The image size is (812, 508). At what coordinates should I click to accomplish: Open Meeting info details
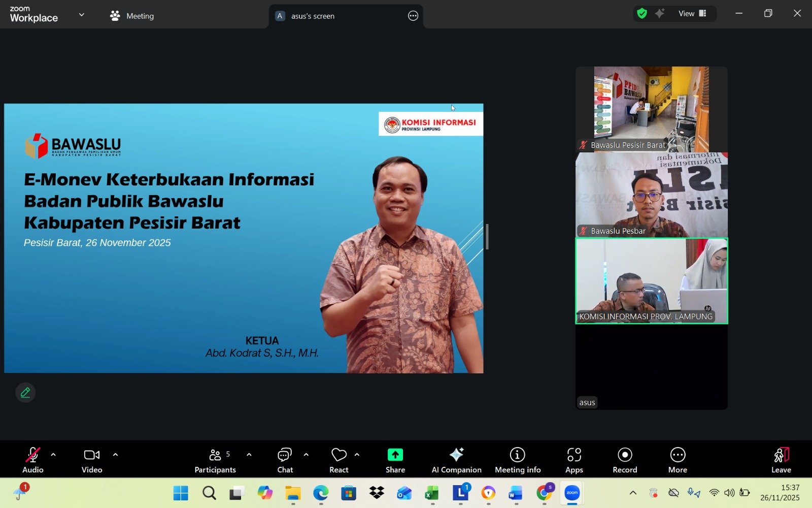coord(517,460)
